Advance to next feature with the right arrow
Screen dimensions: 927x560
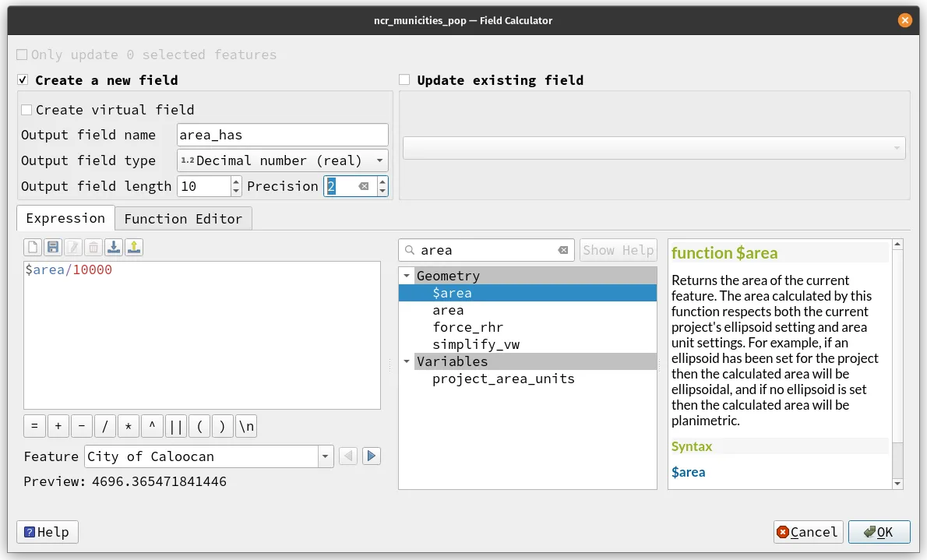pos(371,456)
